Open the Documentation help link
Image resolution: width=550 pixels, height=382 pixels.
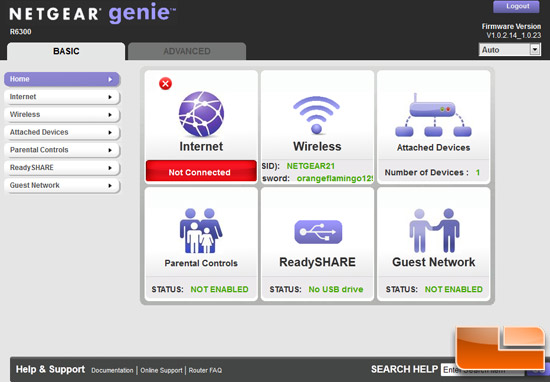coord(112,370)
